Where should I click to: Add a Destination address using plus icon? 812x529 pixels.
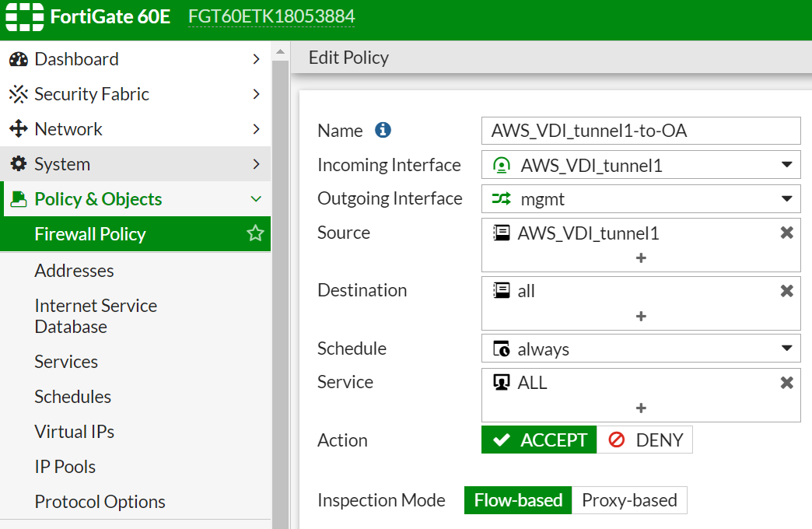coord(641,316)
